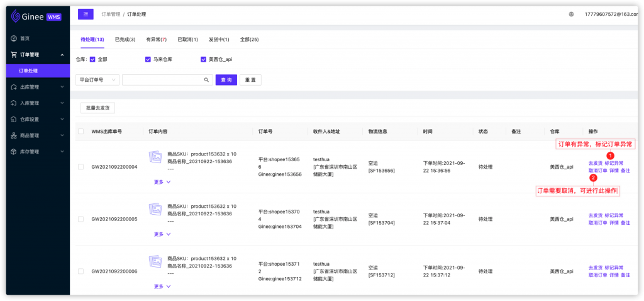Click 备注 for order GW2021092200005
Viewport: 644px width, 301px height.
[625, 222]
